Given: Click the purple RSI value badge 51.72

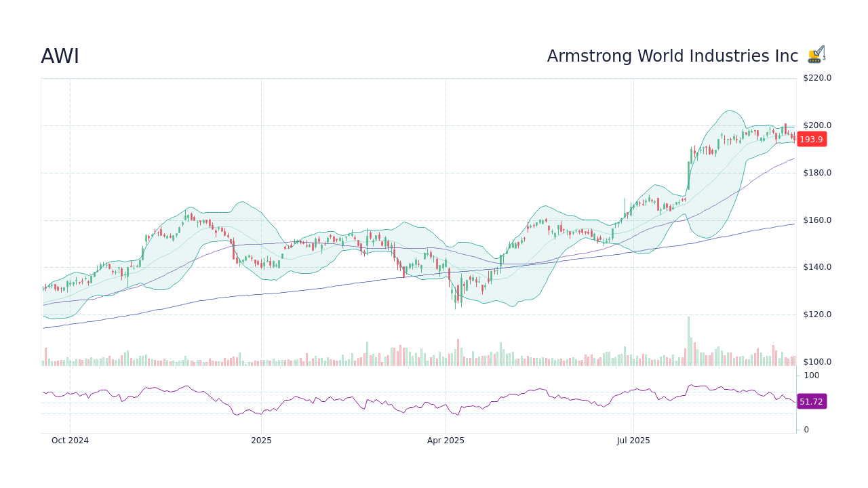Looking at the screenshot, I should 811,402.
